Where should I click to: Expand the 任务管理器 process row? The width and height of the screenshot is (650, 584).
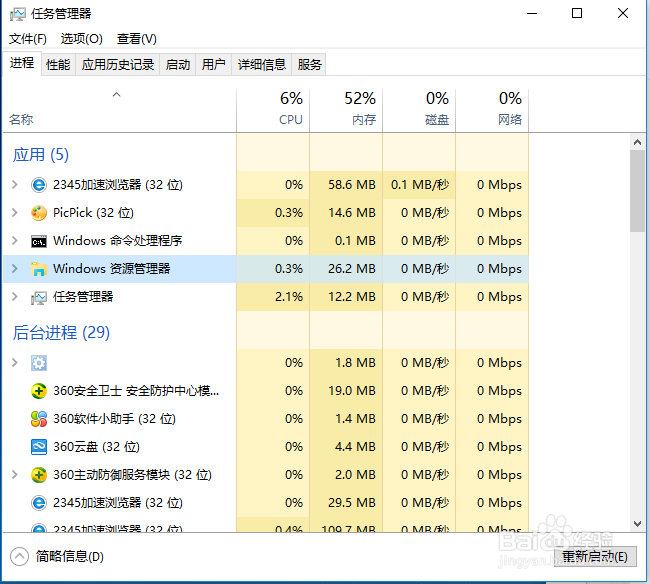(15, 296)
